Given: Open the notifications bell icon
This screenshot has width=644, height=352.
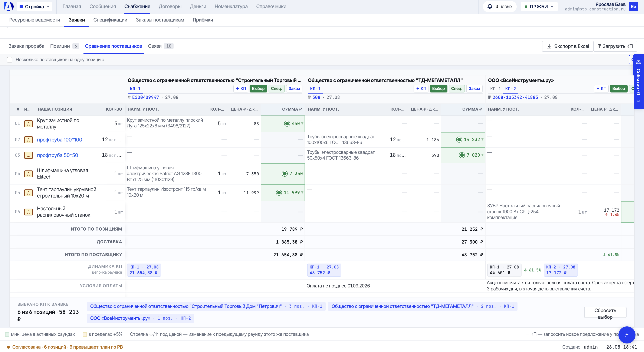Looking at the screenshot, I should pyautogui.click(x=490, y=7).
